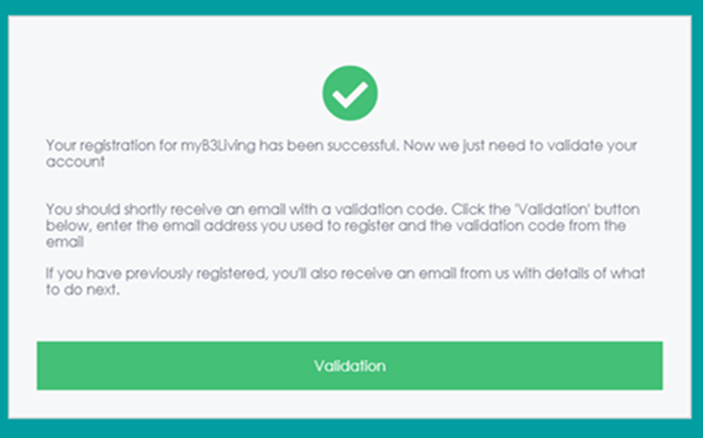Click the myB3Living name in the first sentence

[x=218, y=146]
